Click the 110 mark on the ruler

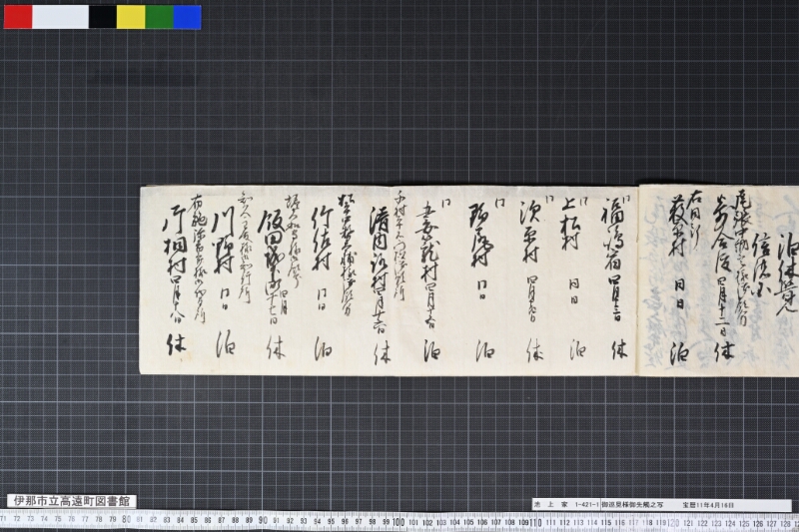tap(535, 522)
